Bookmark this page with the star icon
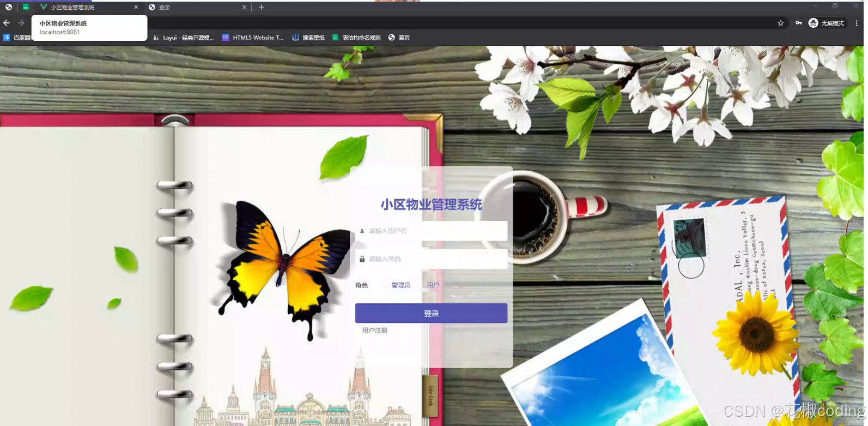The image size is (868, 426). (x=780, y=23)
